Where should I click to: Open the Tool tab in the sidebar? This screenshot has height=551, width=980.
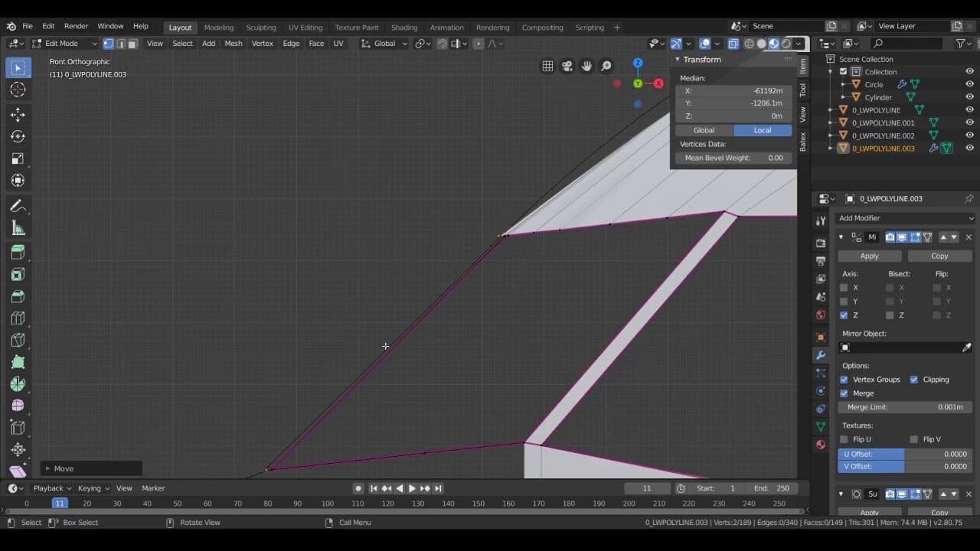coord(802,90)
